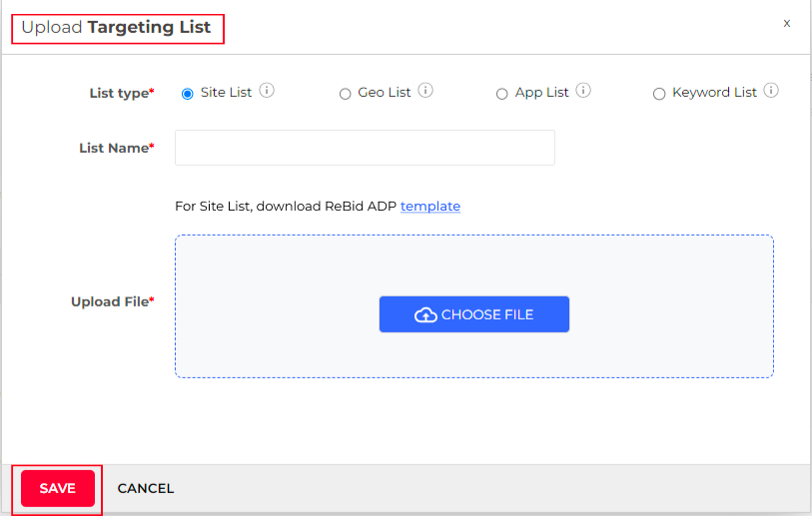Show info tooltip for Site List
This screenshot has width=812, height=516.
click(267, 91)
